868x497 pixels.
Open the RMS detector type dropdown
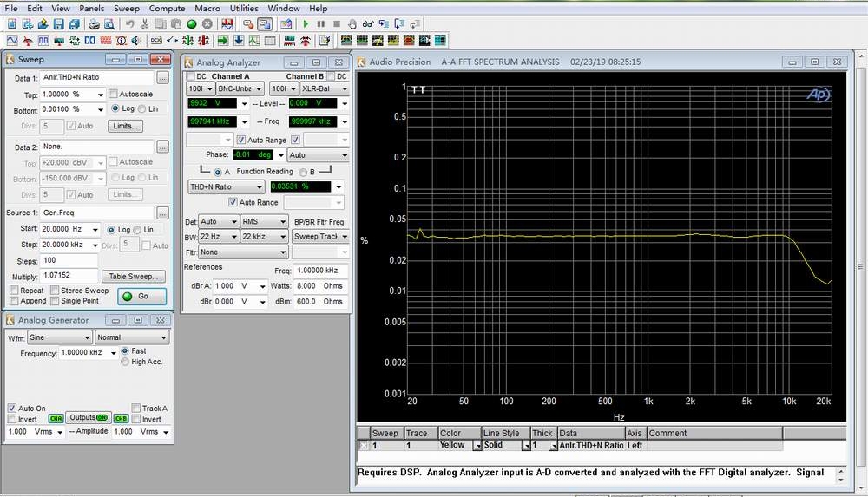point(264,221)
